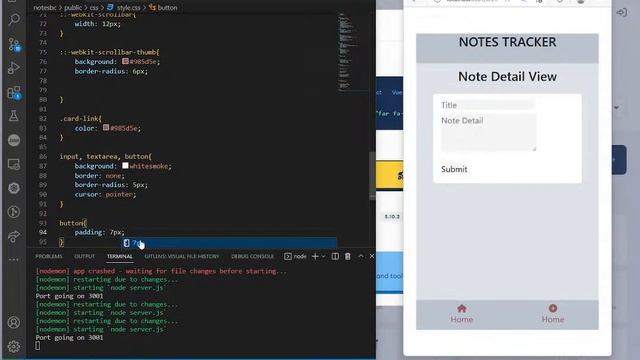The height and width of the screenshot is (360, 640).
Task: Open the Run and Debug view
Action: pyautogui.click(x=14, y=68)
